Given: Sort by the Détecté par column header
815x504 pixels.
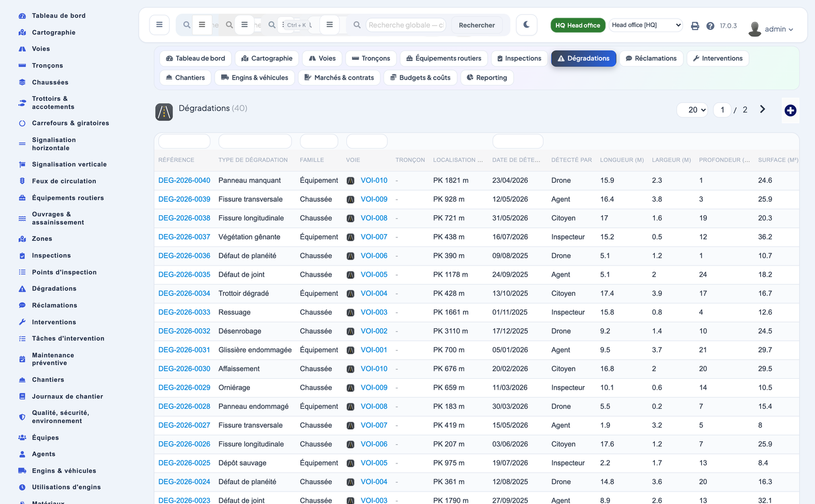Looking at the screenshot, I should (571, 160).
